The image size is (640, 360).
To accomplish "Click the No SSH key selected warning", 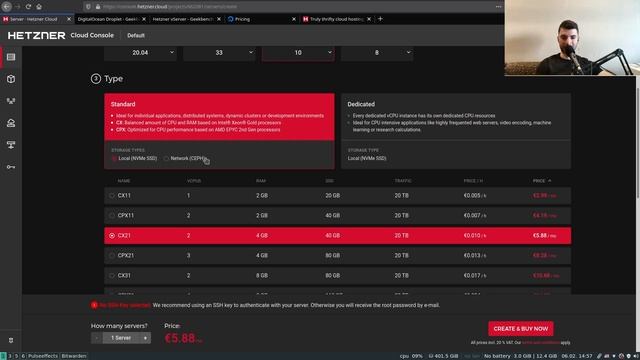I will tap(125, 305).
